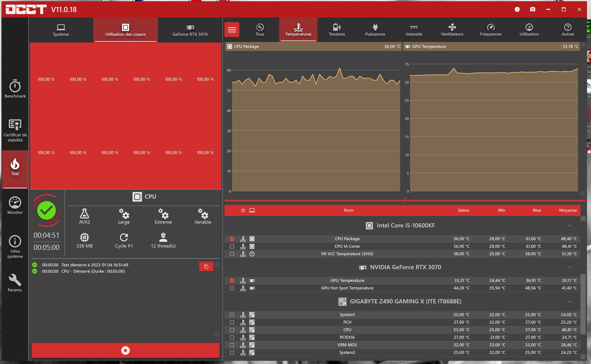591x364 pixels.
Task: Uncheck the GPU Temperature checkbox
Action: (232, 281)
